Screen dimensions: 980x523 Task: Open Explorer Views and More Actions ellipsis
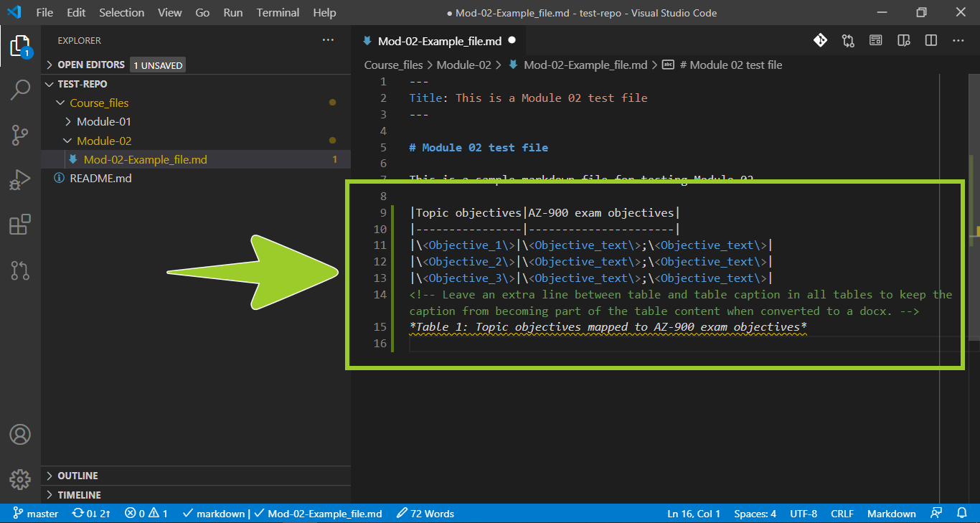[328, 41]
